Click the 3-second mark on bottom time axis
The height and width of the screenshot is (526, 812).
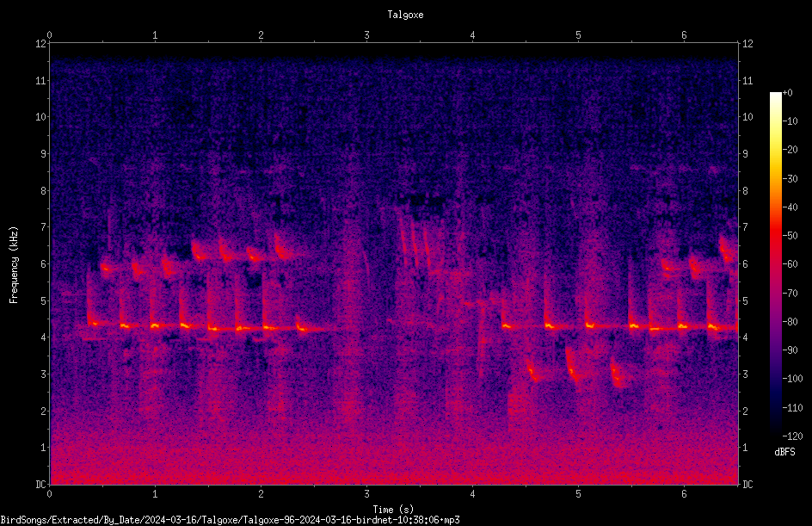point(366,494)
